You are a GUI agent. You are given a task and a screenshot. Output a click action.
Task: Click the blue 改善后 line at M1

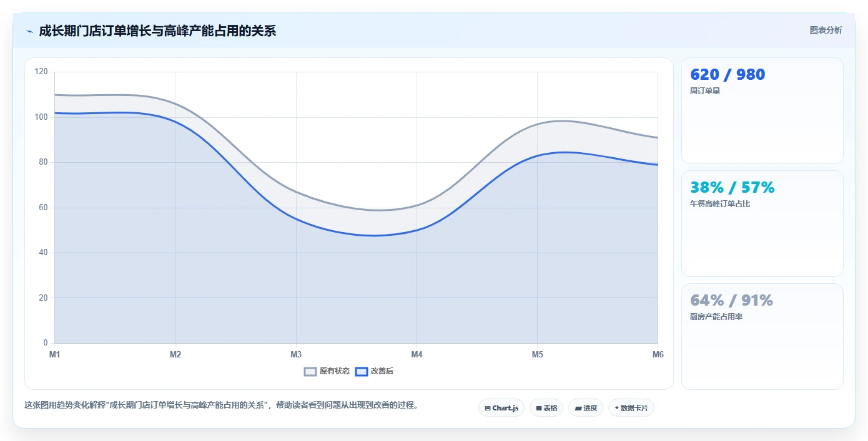pos(55,113)
